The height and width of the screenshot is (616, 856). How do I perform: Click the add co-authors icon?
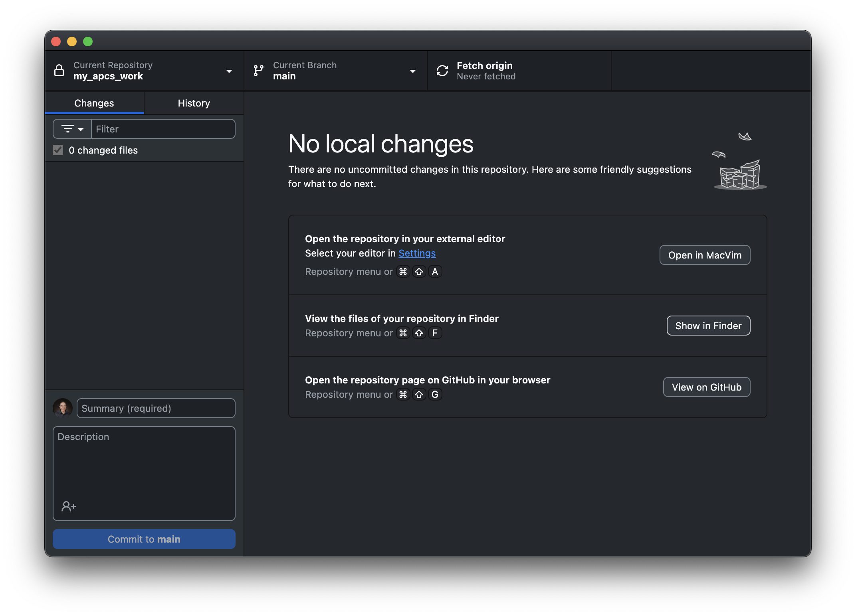pos(69,506)
